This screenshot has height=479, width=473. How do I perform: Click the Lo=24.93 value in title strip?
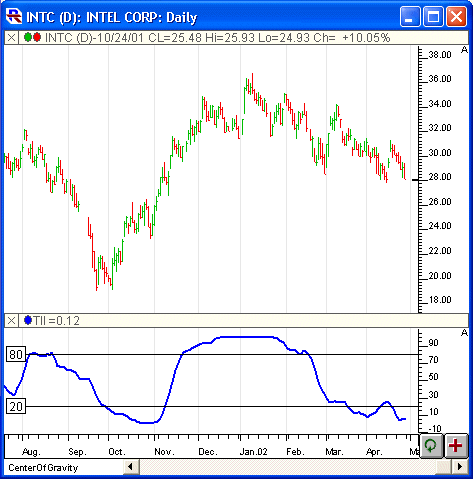point(284,38)
